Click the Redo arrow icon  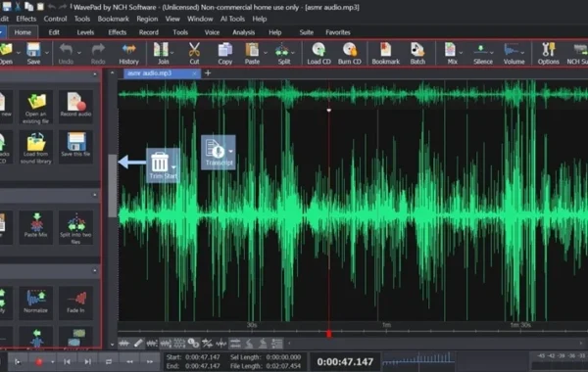(x=98, y=53)
